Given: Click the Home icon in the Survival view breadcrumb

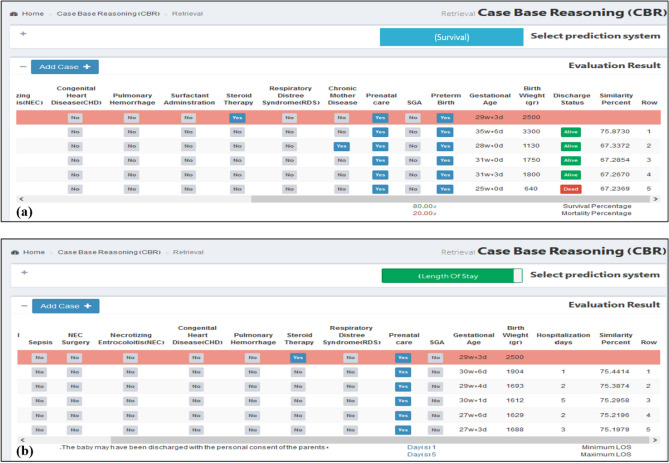Looking at the screenshot, I should [15, 14].
